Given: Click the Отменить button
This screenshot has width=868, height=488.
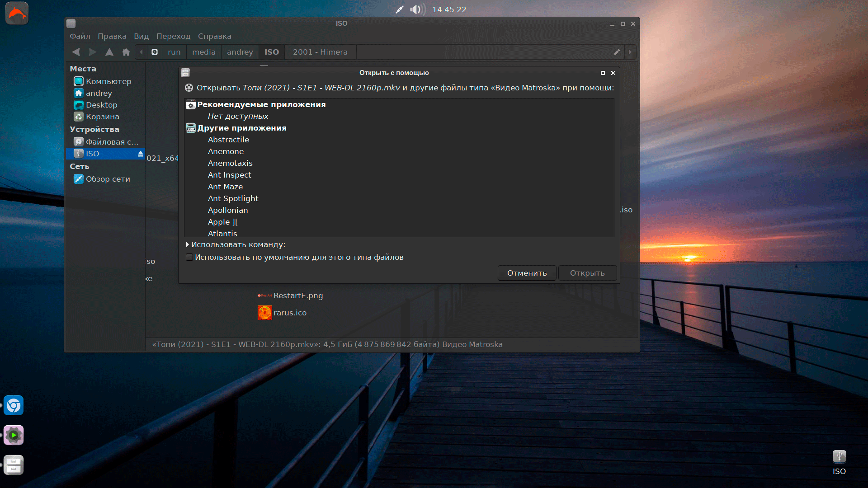Looking at the screenshot, I should click(x=527, y=273).
